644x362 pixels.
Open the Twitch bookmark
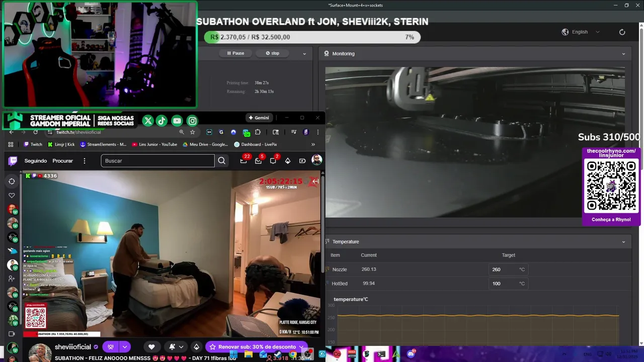(33, 144)
